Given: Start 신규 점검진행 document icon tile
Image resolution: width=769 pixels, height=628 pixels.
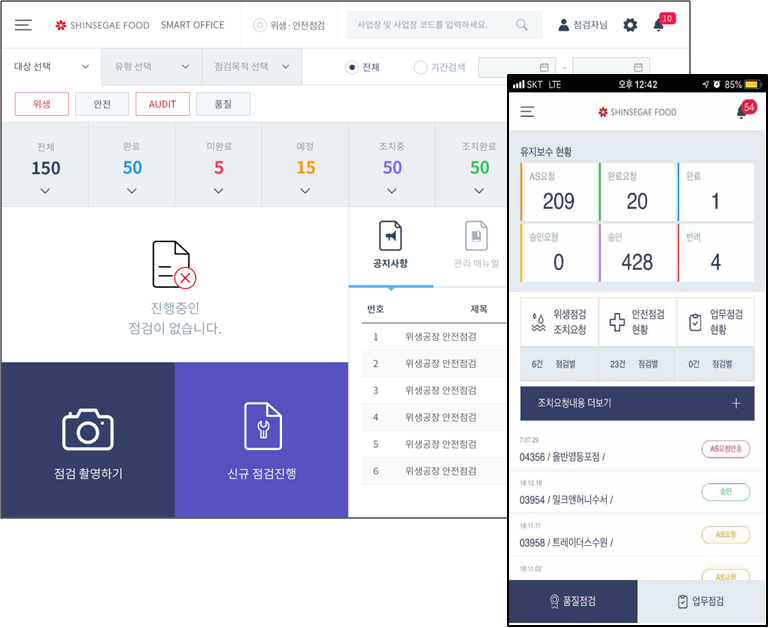Looking at the screenshot, I should tap(262, 427).
